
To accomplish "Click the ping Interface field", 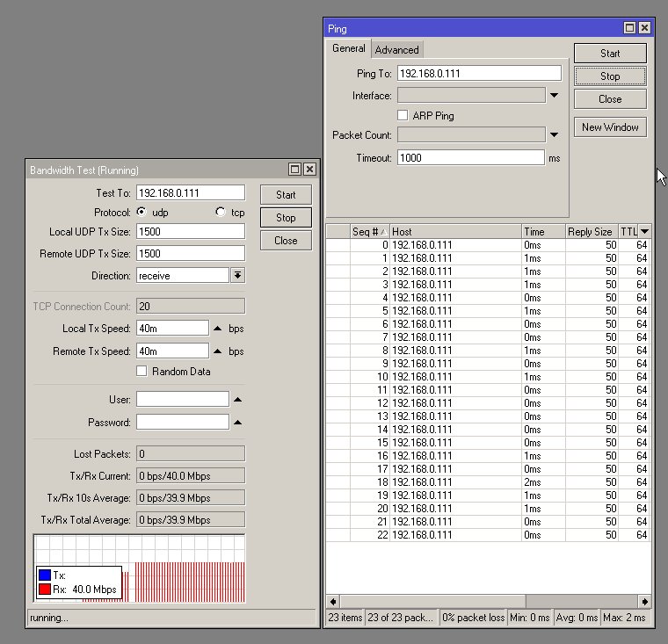I will tap(471, 96).
